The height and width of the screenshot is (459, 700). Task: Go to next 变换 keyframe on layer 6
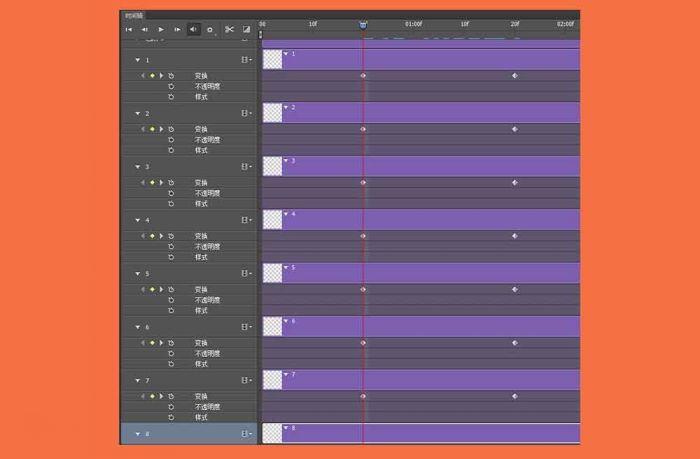click(160, 342)
